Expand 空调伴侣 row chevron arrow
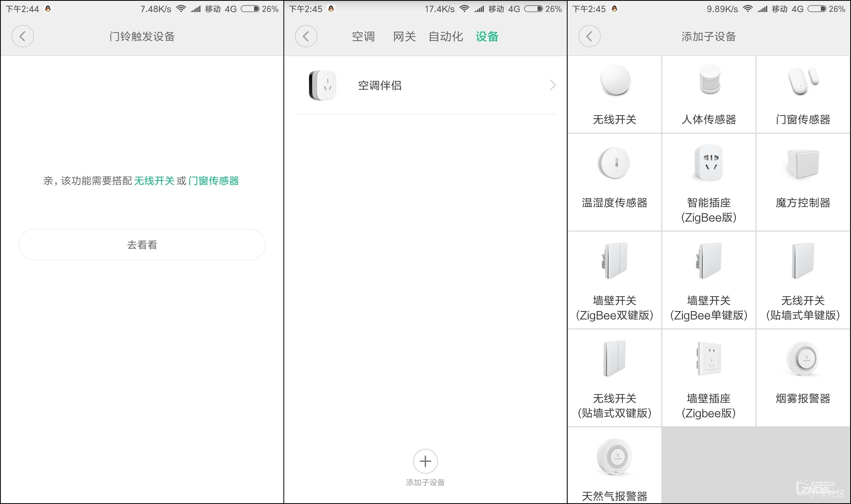Image resolution: width=851 pixels, height=504 pixels. [x=552, y=85]
